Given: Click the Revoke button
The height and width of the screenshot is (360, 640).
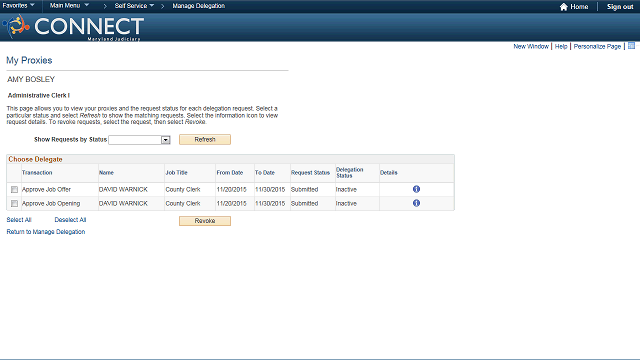Looking at the screenshot, I should [204, 221].
